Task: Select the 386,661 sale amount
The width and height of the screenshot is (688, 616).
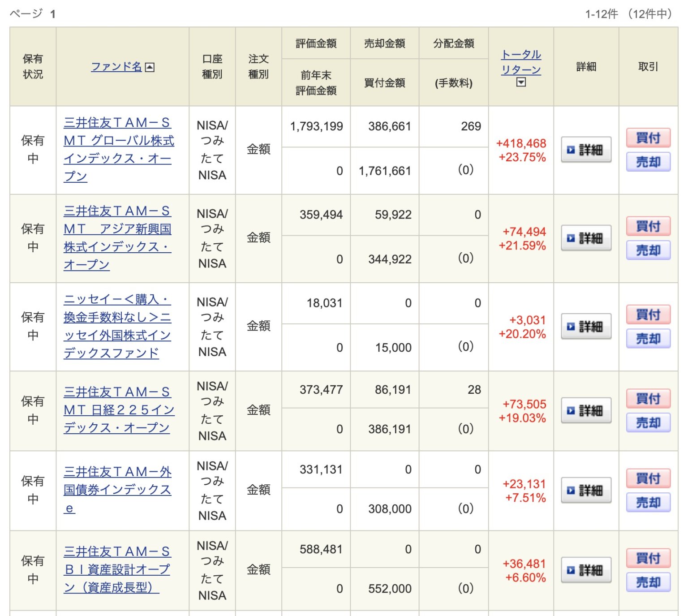Action: [390, 126]
